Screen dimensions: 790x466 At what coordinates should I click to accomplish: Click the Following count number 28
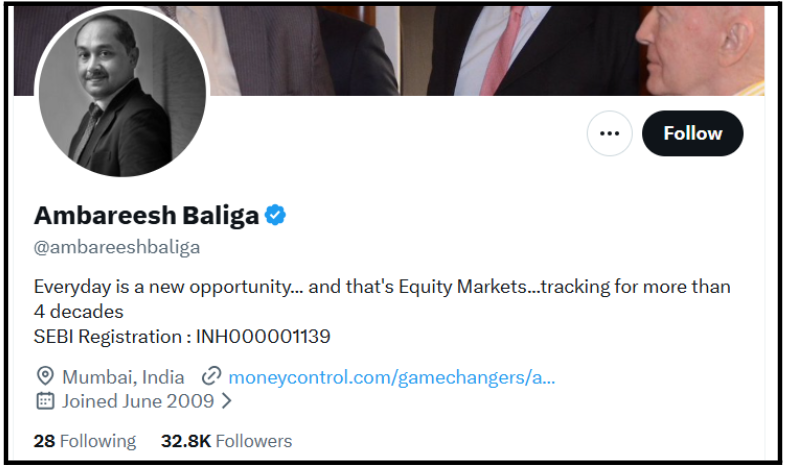pos(44,441)
